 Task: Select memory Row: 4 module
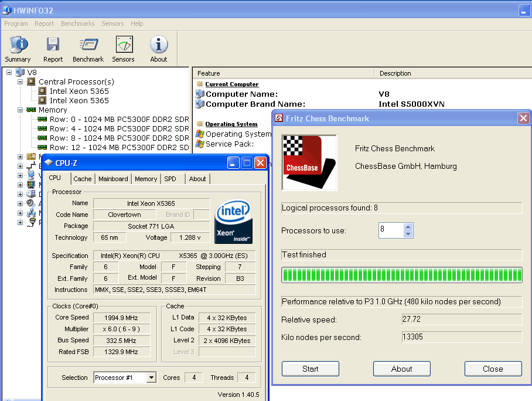click(119, 129)
